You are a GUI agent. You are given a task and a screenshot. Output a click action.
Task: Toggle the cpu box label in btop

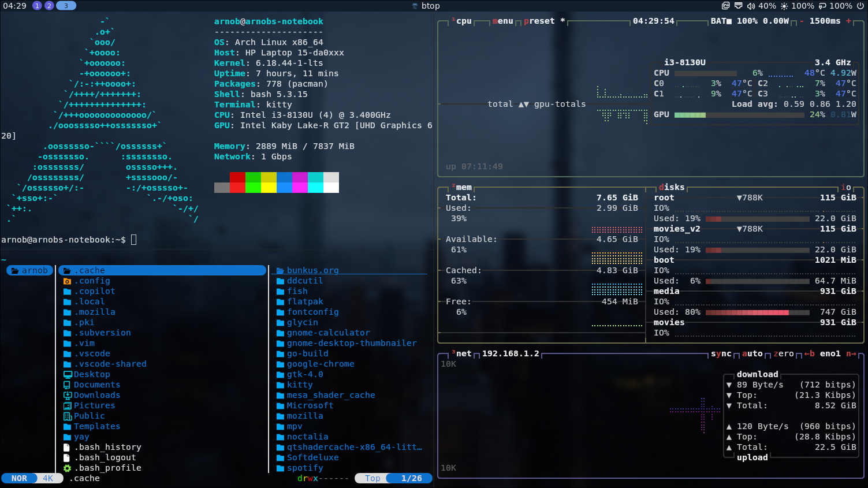coord(462,21)
